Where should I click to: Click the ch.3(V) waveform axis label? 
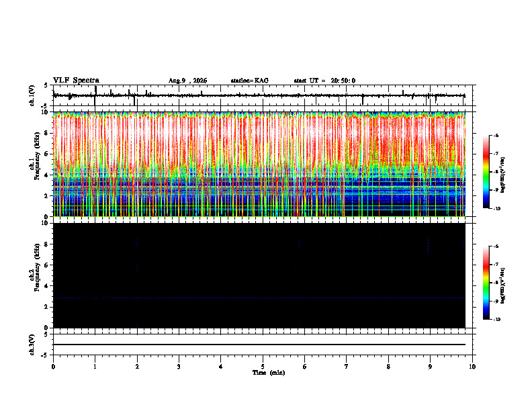coord(32,345)
